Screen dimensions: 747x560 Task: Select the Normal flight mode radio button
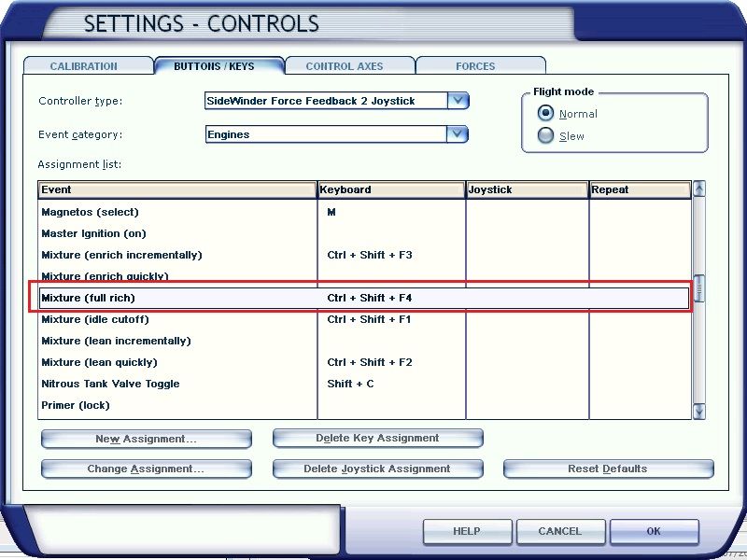pyautogui.click(x=546, y=113)
